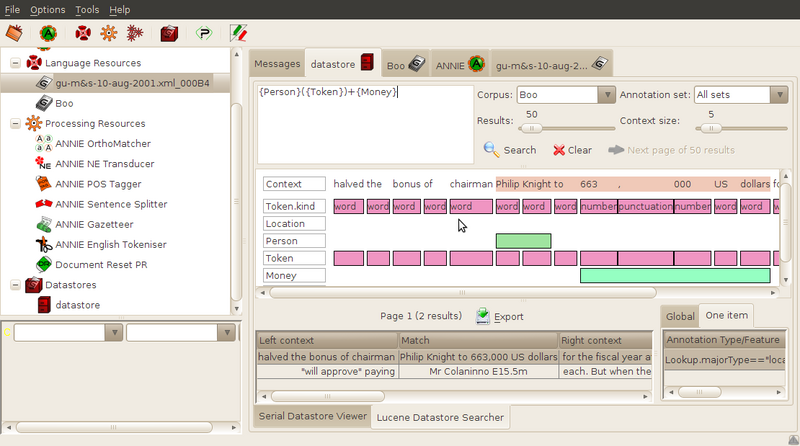The height and width of the screenshot is (446, 800).
Task: Select datastore item in tree
Action: tap(78, 305)
